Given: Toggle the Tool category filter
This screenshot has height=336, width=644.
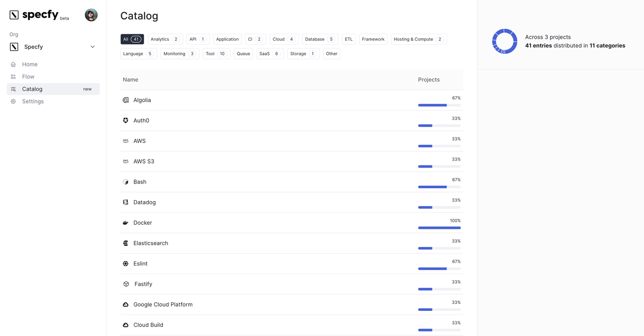Looking at the screenshot, I should tap(216, 54).
